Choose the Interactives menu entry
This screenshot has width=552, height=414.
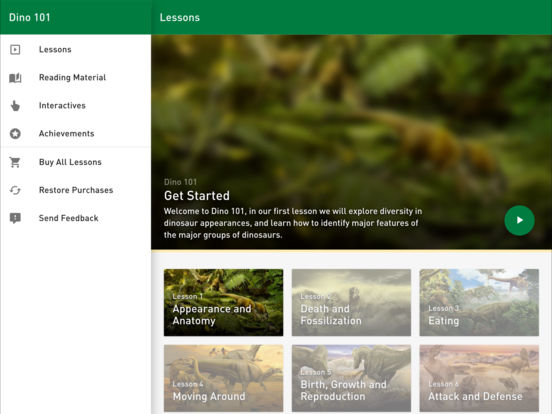(x=75, y=106)
